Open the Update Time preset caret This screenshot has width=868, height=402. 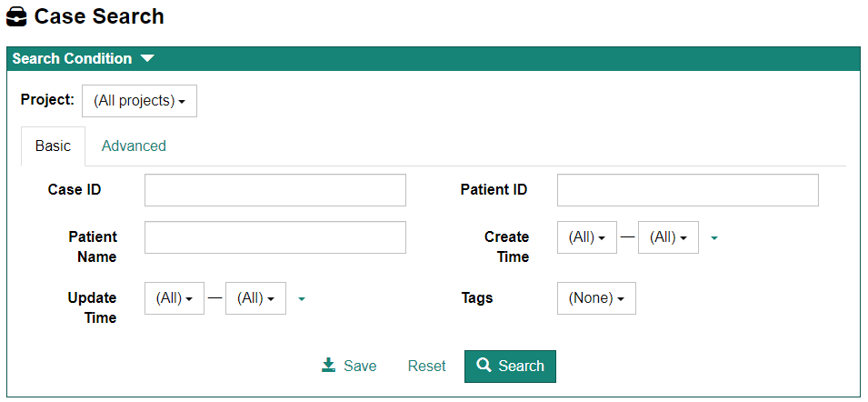point(302,298)
